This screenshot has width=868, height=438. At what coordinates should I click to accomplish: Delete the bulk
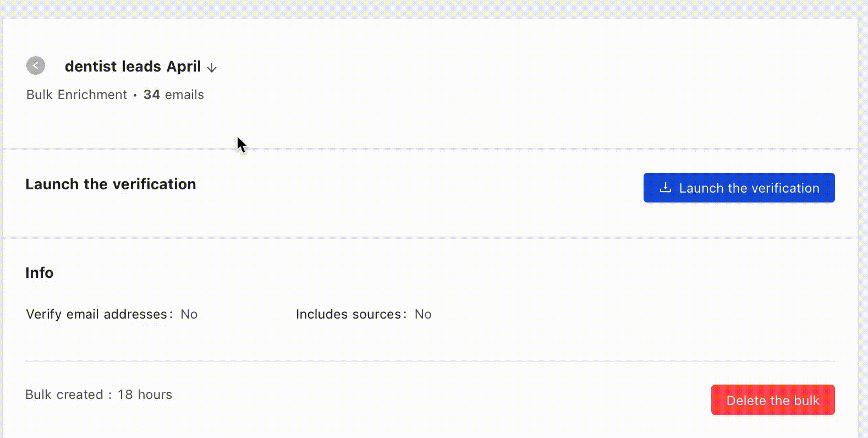point(773,400)
